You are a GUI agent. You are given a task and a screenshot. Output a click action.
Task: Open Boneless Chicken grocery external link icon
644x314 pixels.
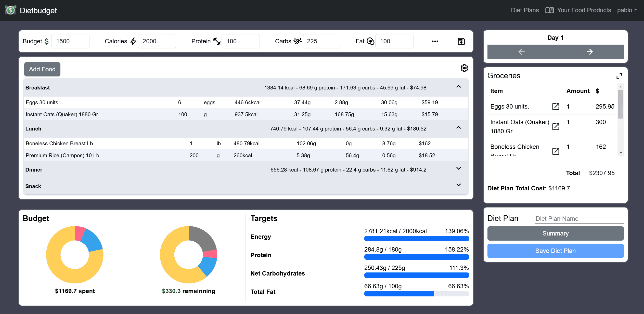pyautogui.click(x=556, y=151)
